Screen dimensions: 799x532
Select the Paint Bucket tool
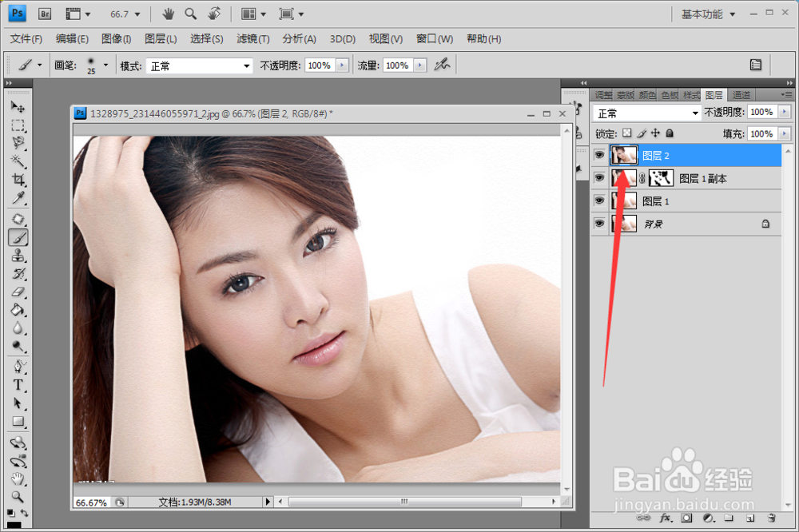coord(18,310)
